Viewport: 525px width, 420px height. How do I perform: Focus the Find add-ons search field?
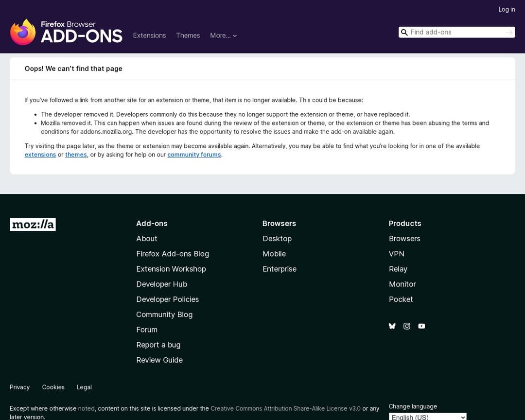[x=456, y=32]
